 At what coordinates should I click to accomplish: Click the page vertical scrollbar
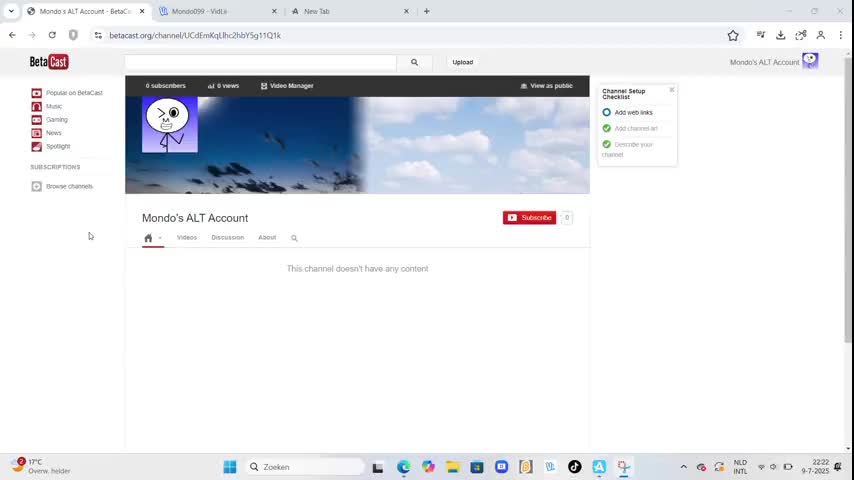[847, 199]
